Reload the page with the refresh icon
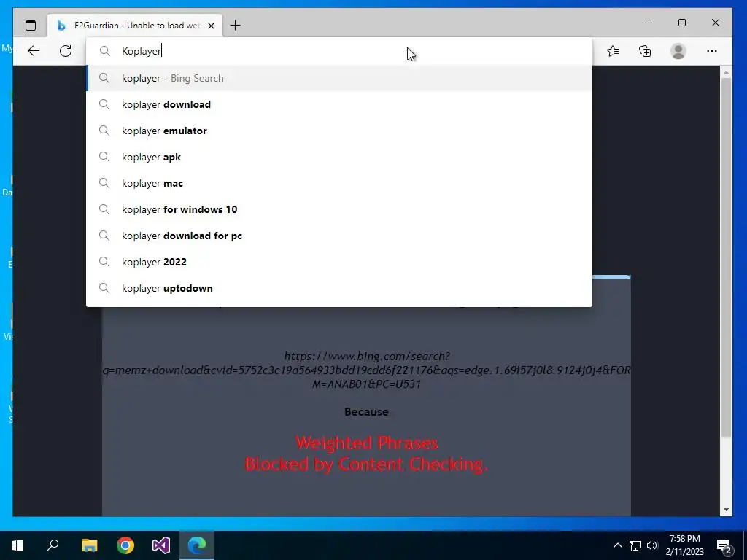This screenshot has width=747, height=560. coord(66,51)
